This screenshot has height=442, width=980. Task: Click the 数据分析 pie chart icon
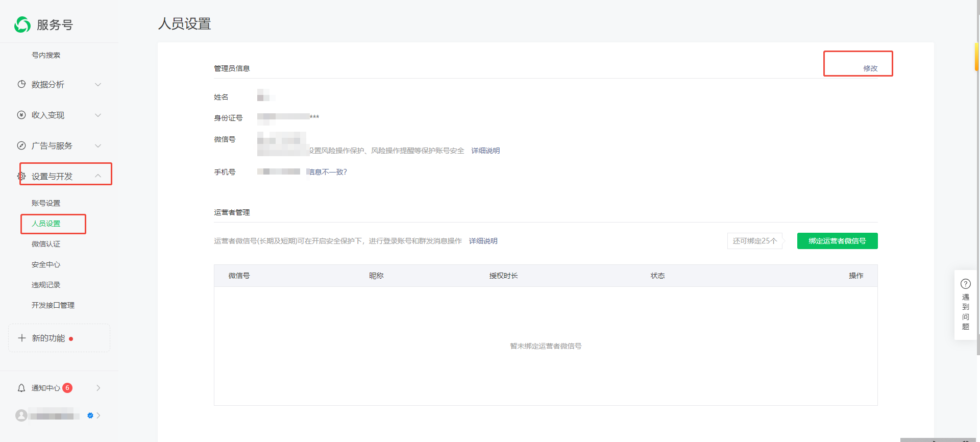pyautogui.click(x=21, y=84)
